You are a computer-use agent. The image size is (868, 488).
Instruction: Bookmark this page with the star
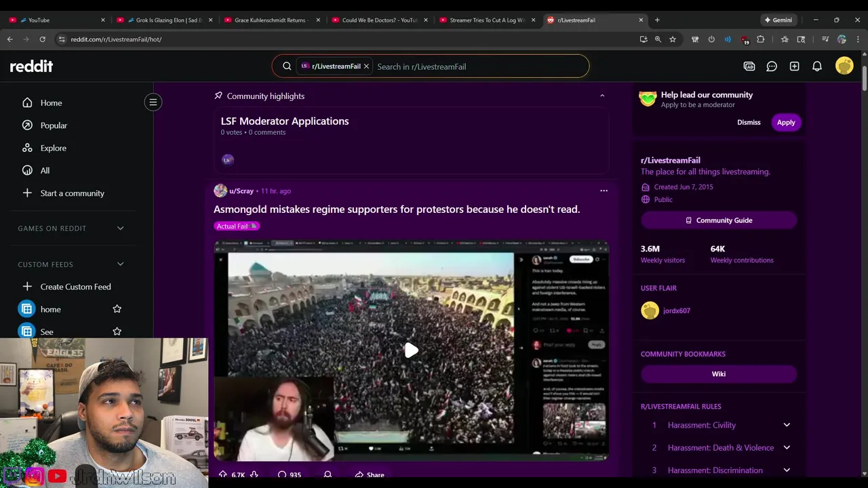click(x=673, y=39)
